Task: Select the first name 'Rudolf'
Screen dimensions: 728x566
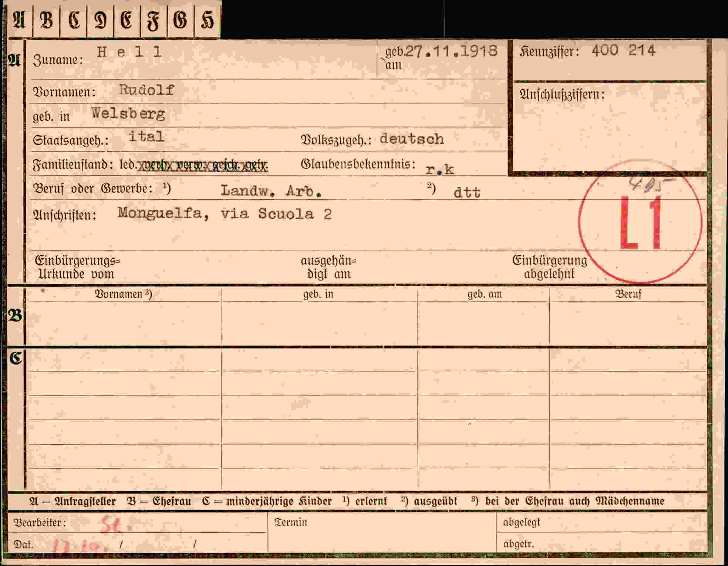Action: (x=147, y=90)
